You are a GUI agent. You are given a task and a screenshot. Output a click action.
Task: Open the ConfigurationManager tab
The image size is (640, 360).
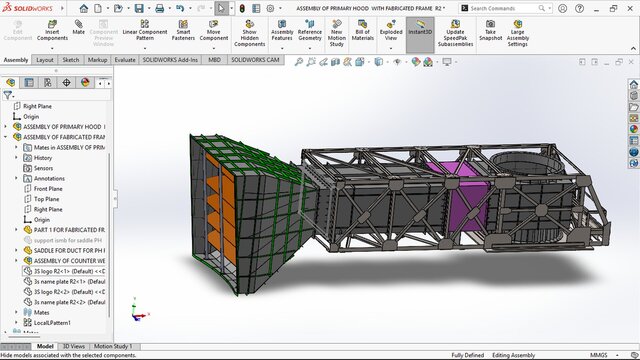click(48, 82)
